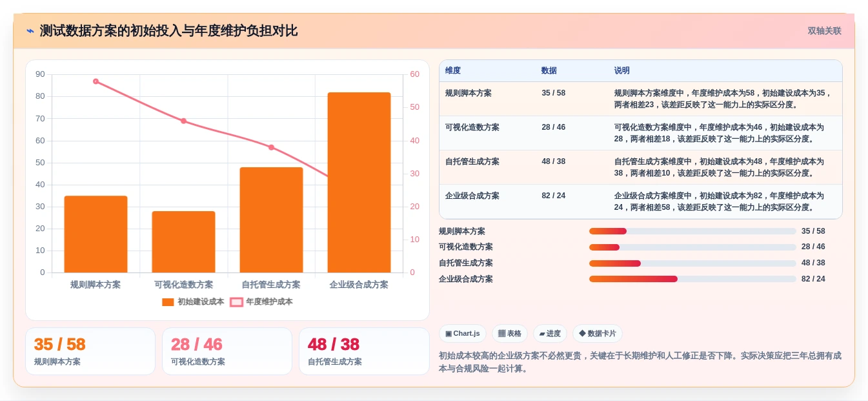868x401 pixels.
Task: Click the progress list label 自托管生成方案
Action: coord(466,263)
